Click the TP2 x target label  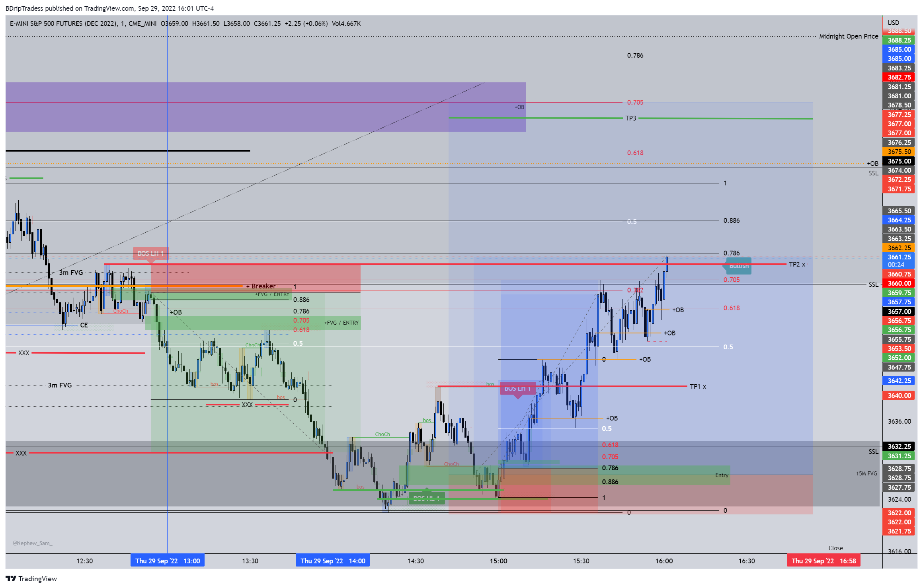pos(797,264)
